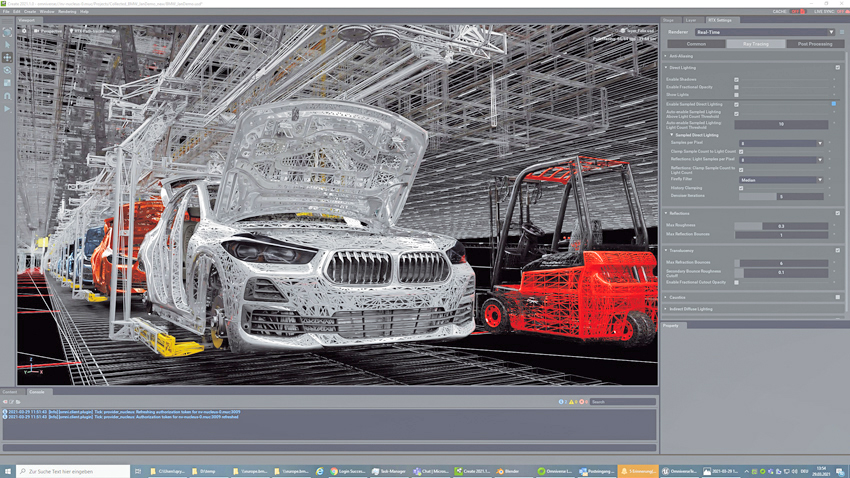Screen dimensions: 850x478
Task: Toggle the Snap magnet tool
Action: point(7,96)
